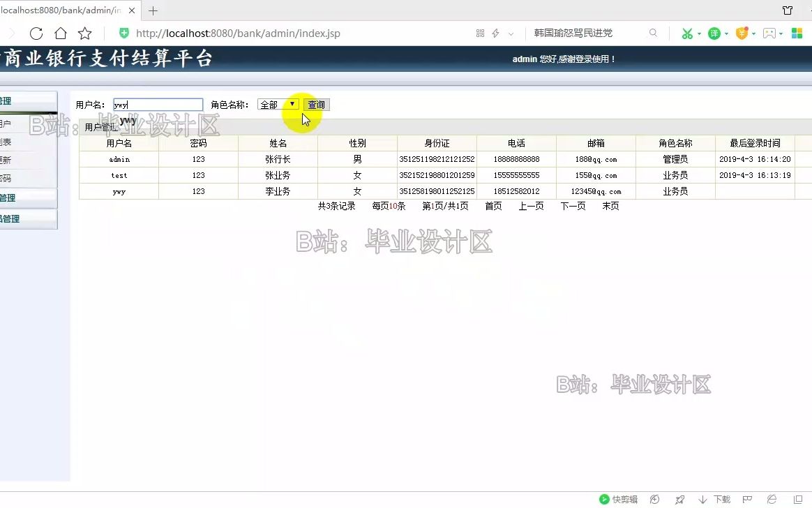Click the green translate icon in toolbar
Screen dimensions: 812x508
click(x=714, y=33)
